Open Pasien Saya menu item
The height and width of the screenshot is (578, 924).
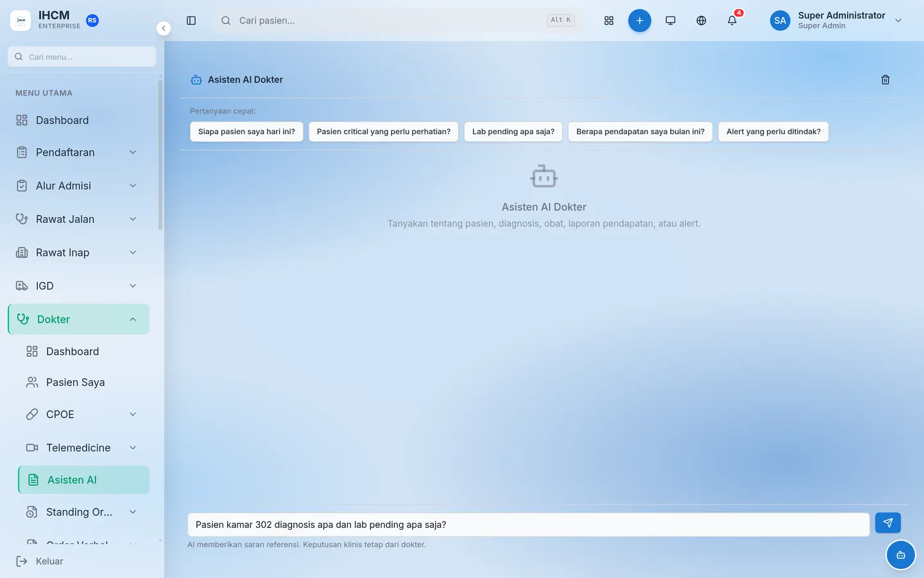click(x=83, y=382)
